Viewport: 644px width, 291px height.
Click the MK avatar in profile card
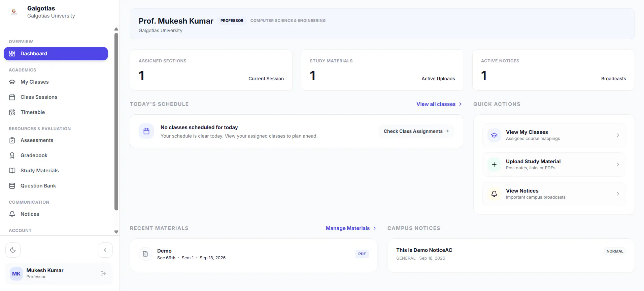click(x=16, y=274)
